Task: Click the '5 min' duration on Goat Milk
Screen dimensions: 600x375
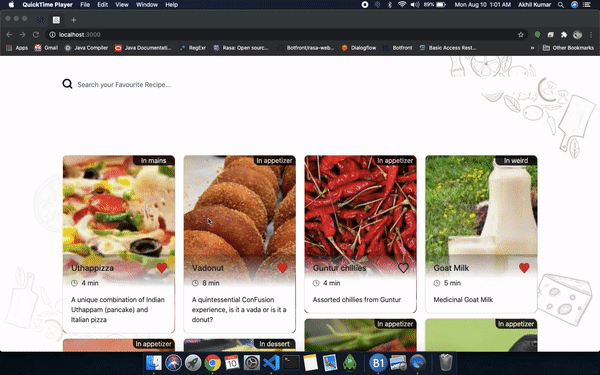Action: tap(452, 283)
